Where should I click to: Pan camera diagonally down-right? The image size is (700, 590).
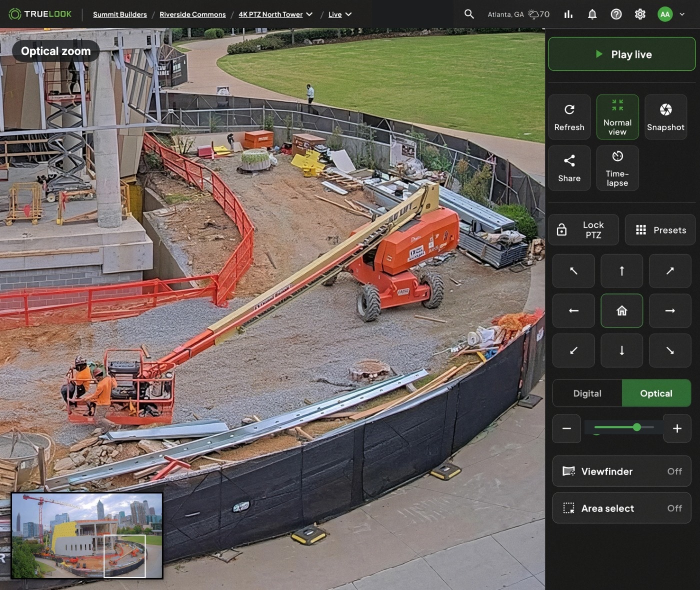pyautogui.click(x=670, y=350)
